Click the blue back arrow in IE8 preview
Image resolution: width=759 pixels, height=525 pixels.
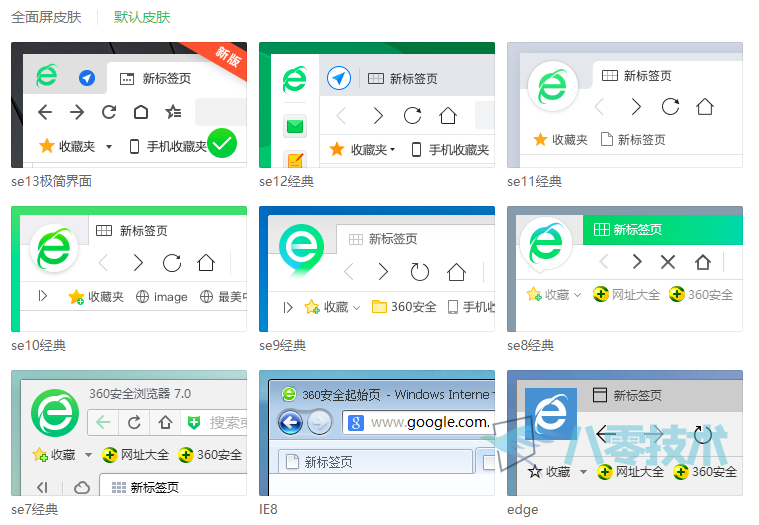[x=290, y=422]
